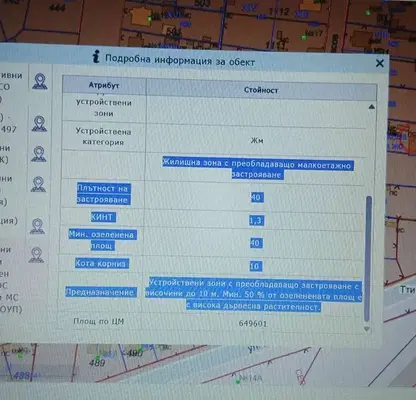Screen dimensions: 416x400
Task: Click the 649601 area value
Action: point(253,323)
